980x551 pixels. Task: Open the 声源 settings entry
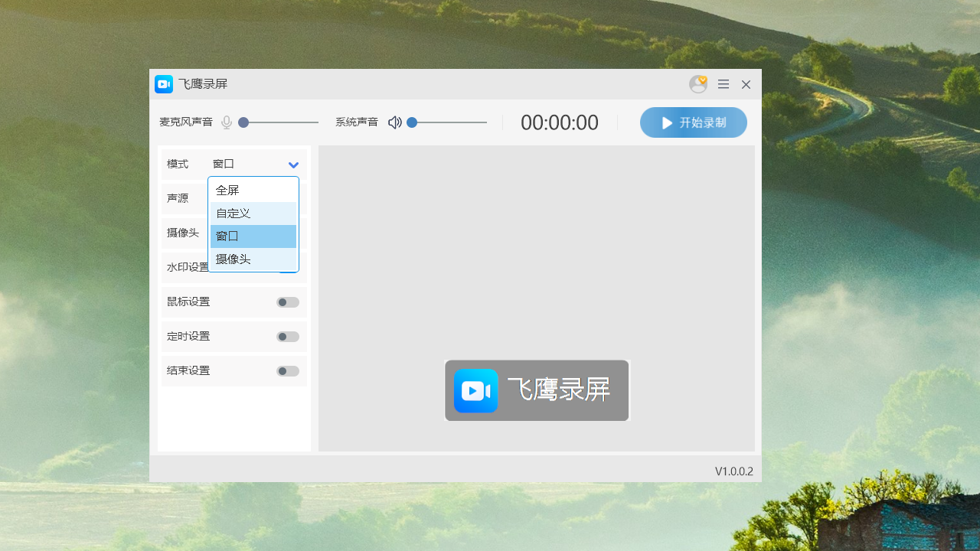[x=177, y=198]
